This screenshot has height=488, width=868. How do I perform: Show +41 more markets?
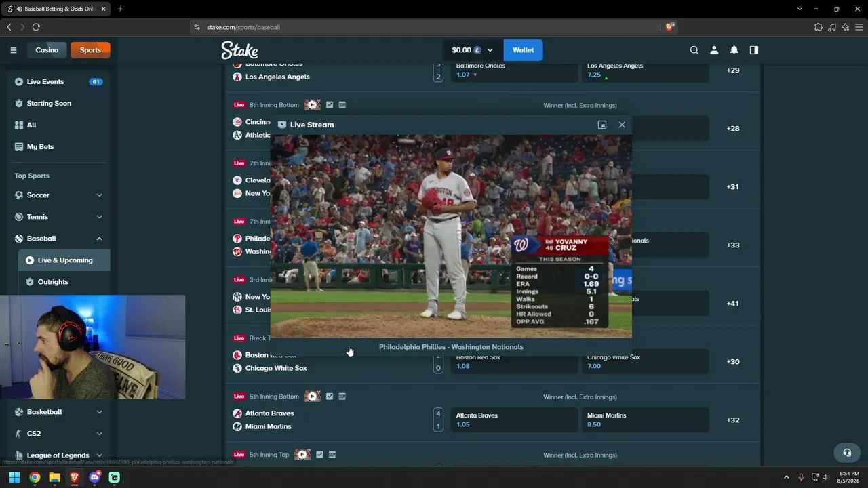(733, 304)
